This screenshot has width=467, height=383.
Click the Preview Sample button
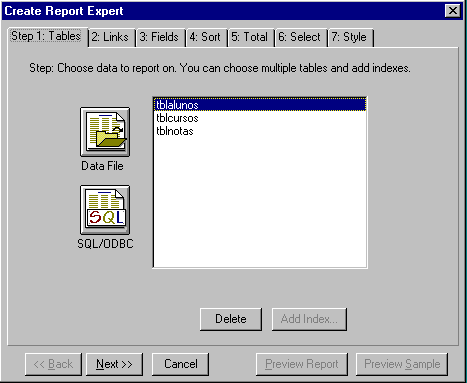(x=402, y=364)
